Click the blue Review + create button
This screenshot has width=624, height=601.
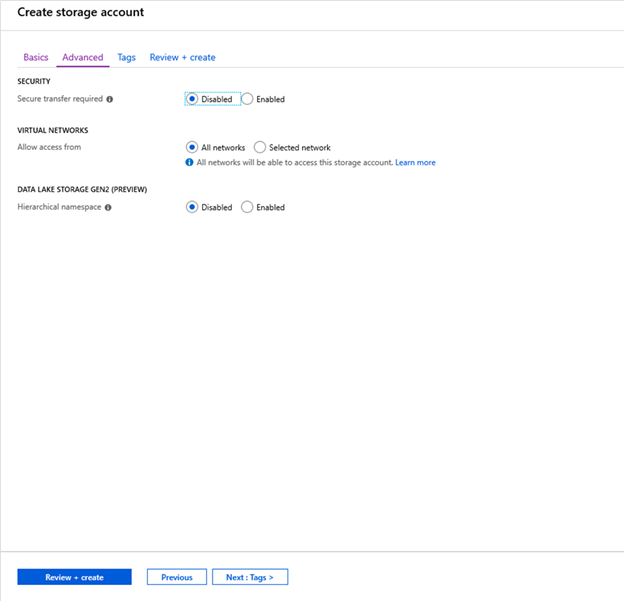74,577
